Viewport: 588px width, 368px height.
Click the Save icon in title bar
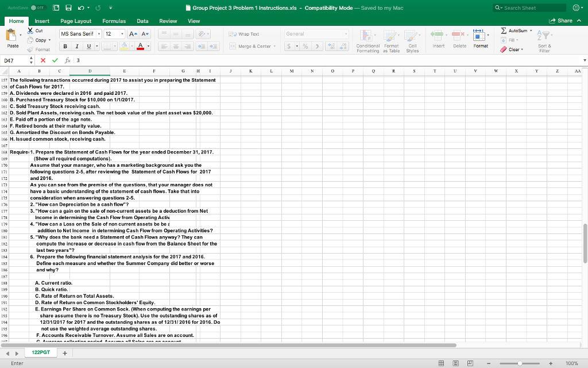[x=68, y=7]
